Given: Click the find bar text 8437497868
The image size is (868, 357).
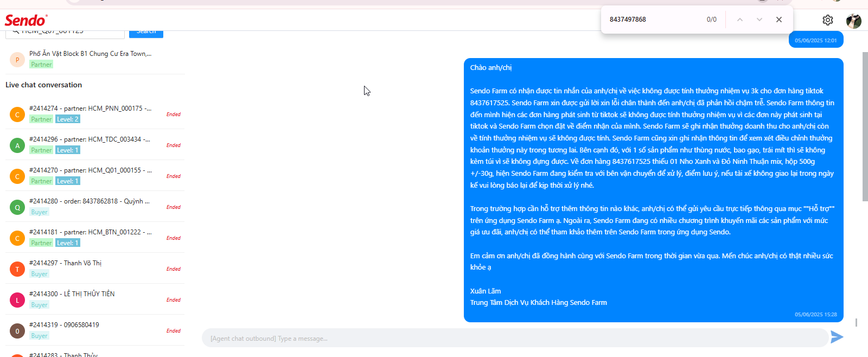Looking at the screenshot, I should pyautogui.click(x=628, y=20).
